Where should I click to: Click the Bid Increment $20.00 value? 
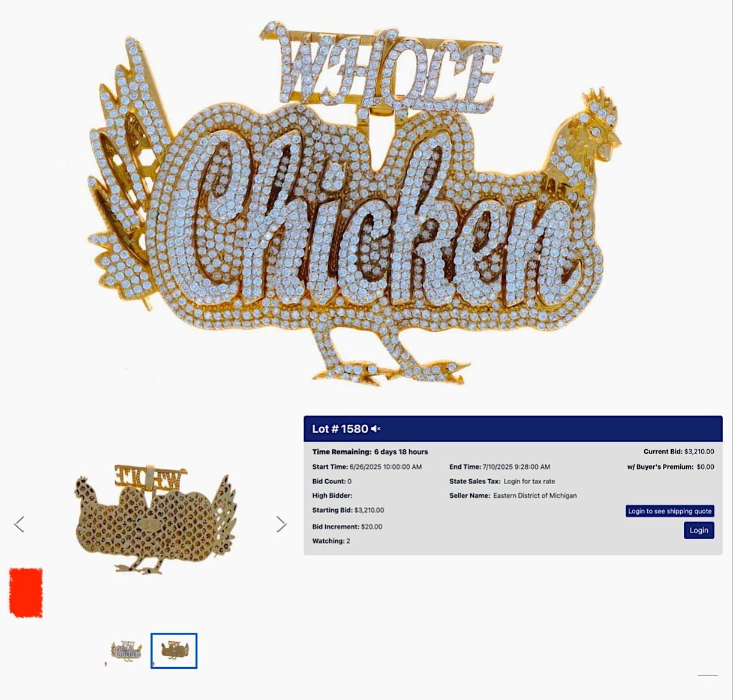coord(371,527)
